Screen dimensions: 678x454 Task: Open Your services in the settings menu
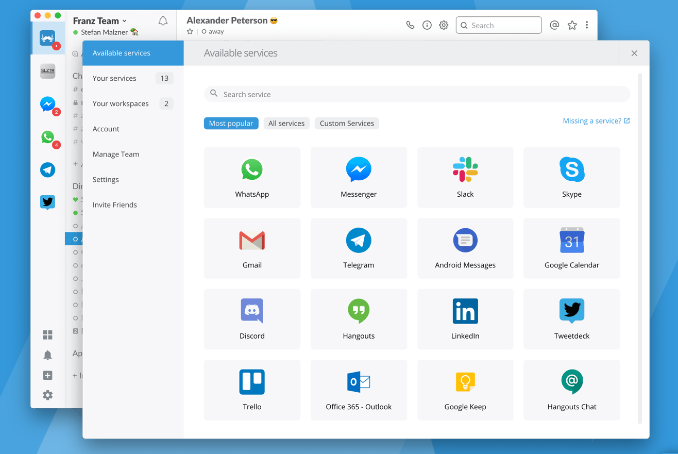[x=133, y=78]
